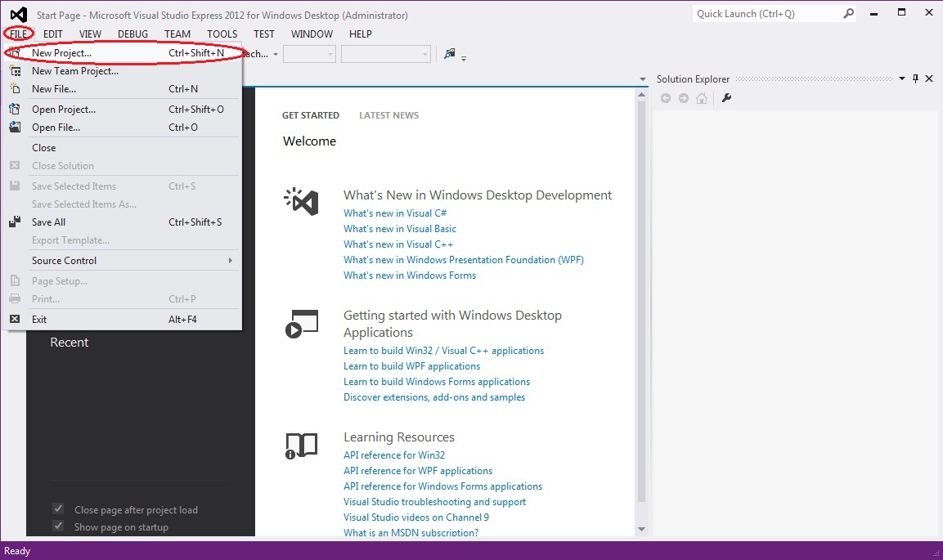Click the Find in Files toolbar icon
Screen dimensions: 943x560
[449, 54]
